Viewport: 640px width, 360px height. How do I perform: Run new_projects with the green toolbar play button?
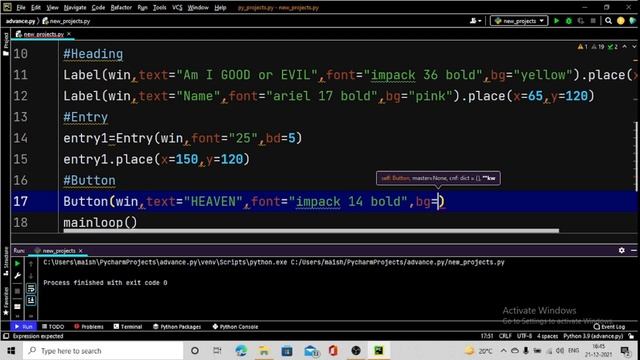pos(556,21)
